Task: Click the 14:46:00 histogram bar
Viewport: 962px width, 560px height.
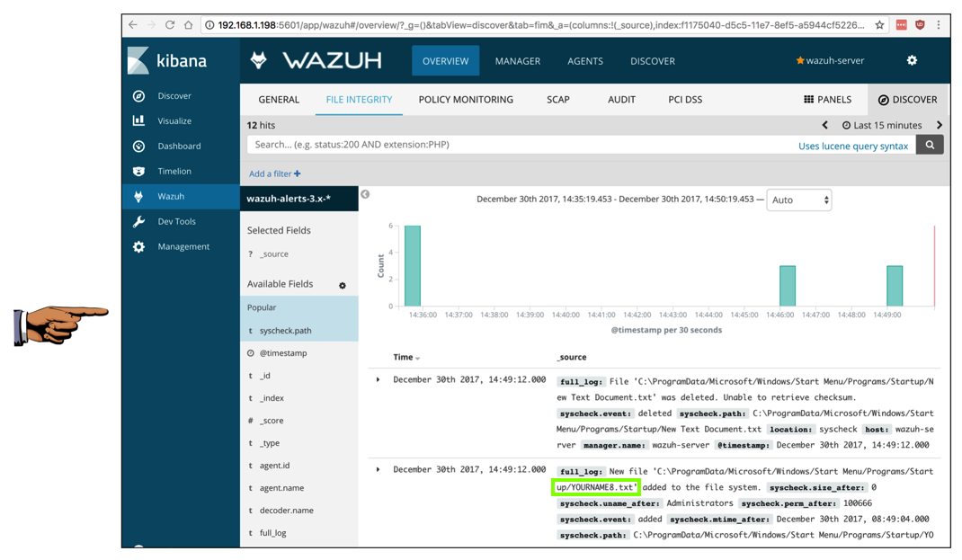Action: (788, 286)
